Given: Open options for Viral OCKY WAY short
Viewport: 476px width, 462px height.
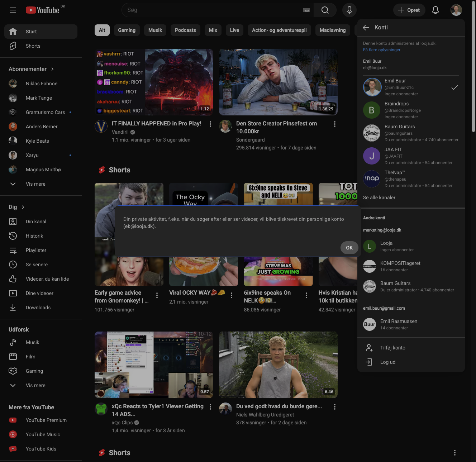Looking at the screenshot, I should (x=232, y=295).
